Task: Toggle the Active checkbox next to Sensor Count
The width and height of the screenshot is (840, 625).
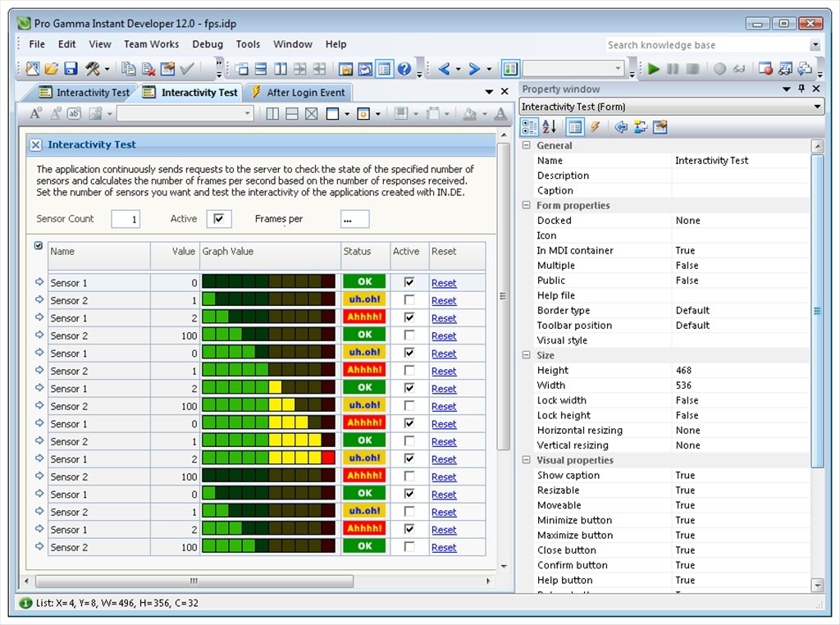Action: click(x=218, y=218)
